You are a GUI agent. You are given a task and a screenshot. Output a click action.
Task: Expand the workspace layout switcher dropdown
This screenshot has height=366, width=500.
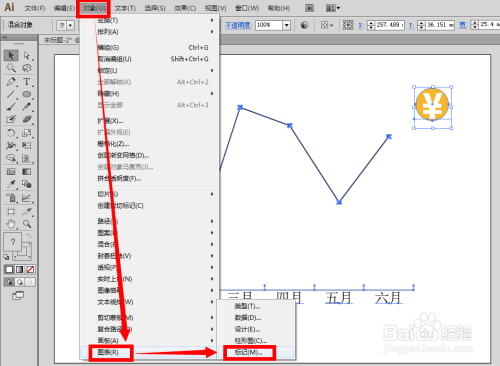coord(333,8)
